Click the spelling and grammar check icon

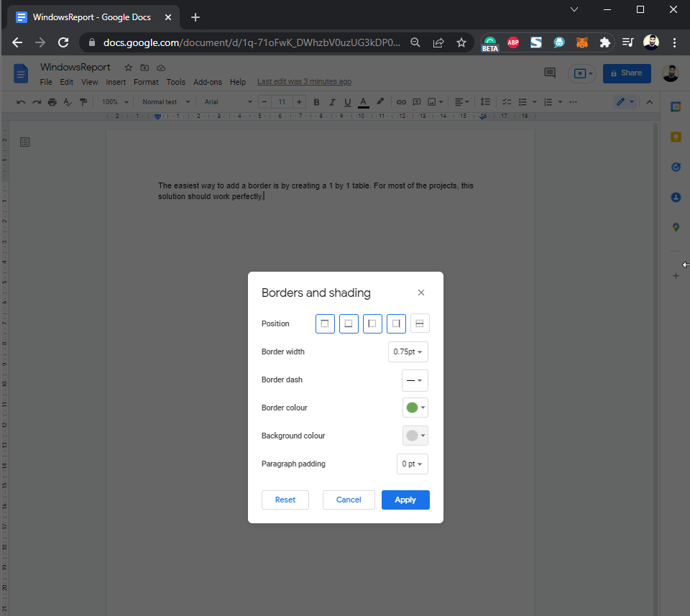tap(68, 102)
